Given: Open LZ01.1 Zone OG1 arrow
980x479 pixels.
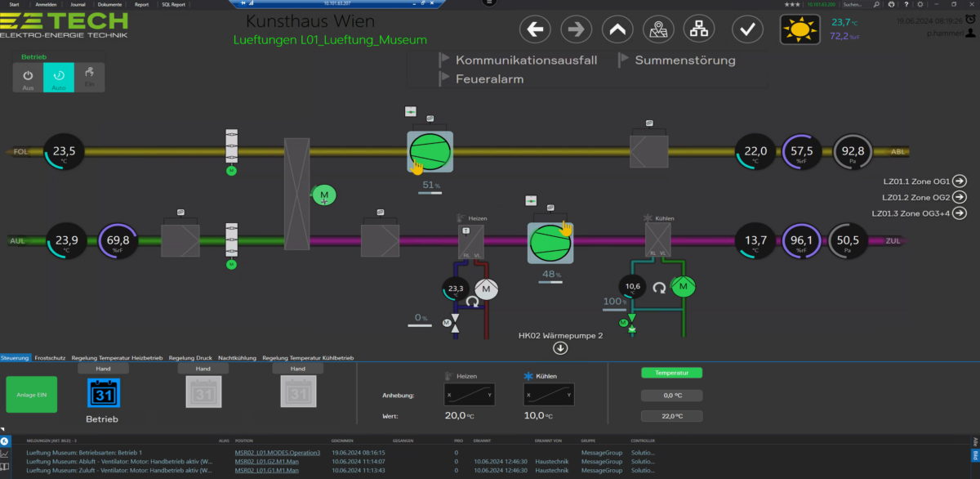Looking at the screenshot, I should [960, 181].
